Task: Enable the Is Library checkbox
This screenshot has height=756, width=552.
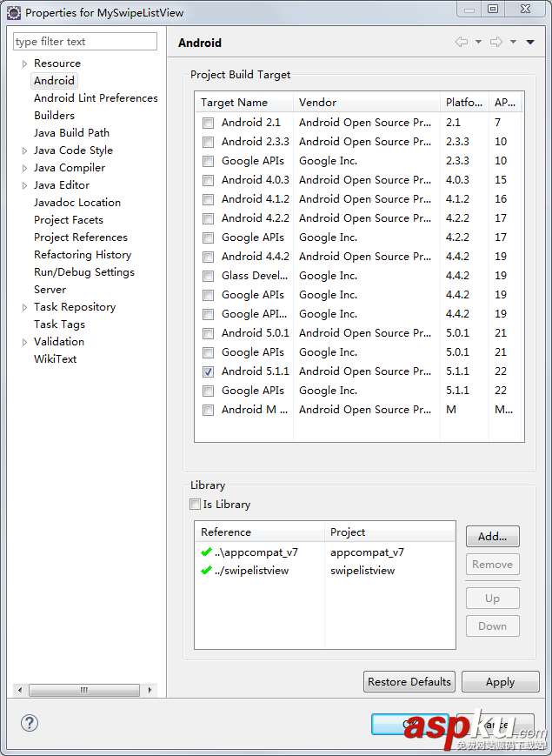Action: pos(195,505)
